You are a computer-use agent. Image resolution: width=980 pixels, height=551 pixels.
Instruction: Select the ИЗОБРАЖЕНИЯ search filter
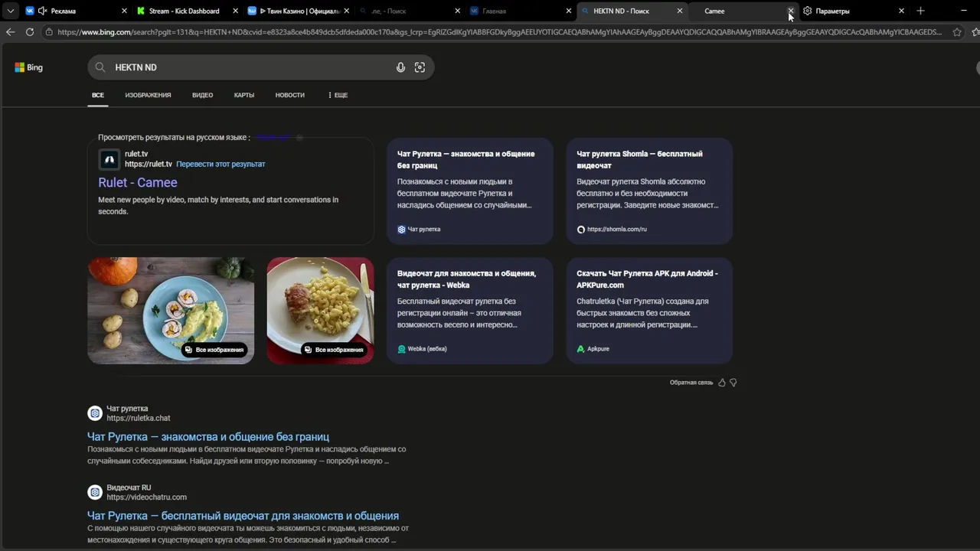148,95
